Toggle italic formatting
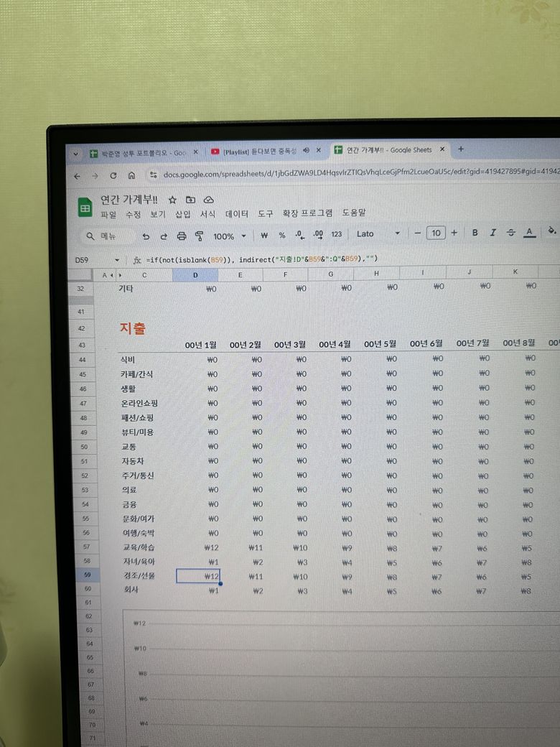Image resolution: width=560 pixels, height=747 pixels. click(493, 233)
